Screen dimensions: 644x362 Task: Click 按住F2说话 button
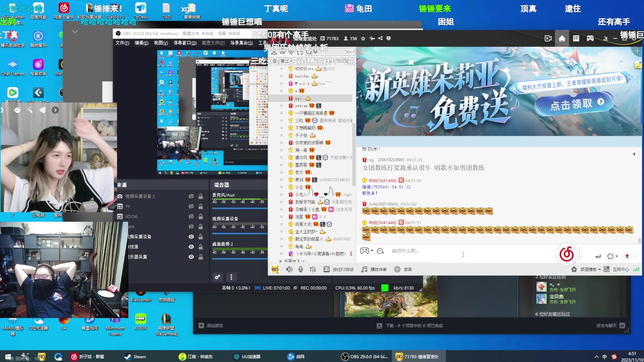pyautogui.click(x=339, y=269)
